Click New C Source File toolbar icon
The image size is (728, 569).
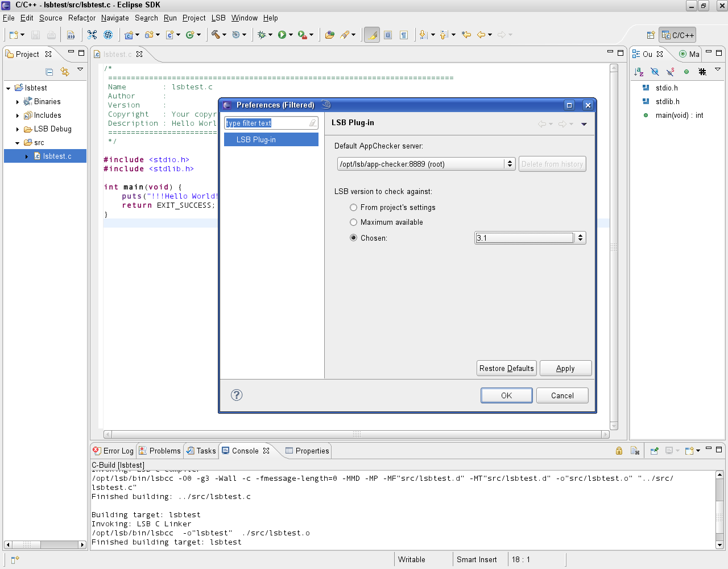click(x=169, y=35)
